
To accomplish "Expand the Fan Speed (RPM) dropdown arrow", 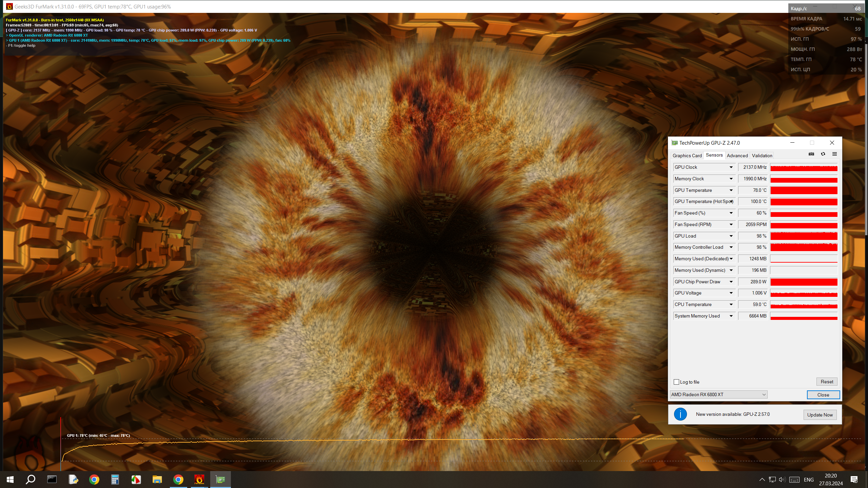I will click(x=731, y=225).
